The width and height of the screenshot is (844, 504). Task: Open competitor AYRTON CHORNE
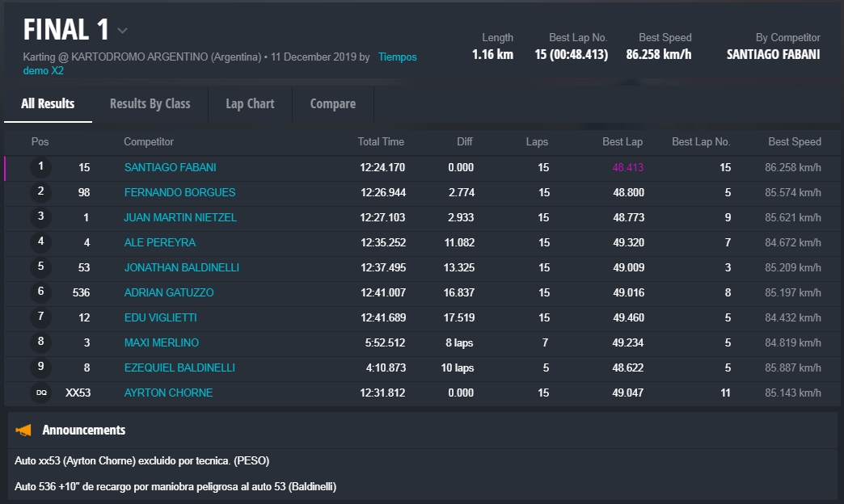[x=168, y=393]
